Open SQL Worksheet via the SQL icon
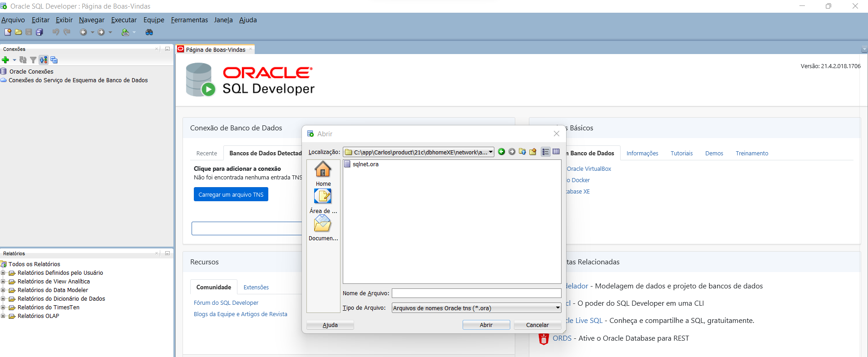This screenshot has width=868, height=357. pyautogui.click(x=125, y=32)
